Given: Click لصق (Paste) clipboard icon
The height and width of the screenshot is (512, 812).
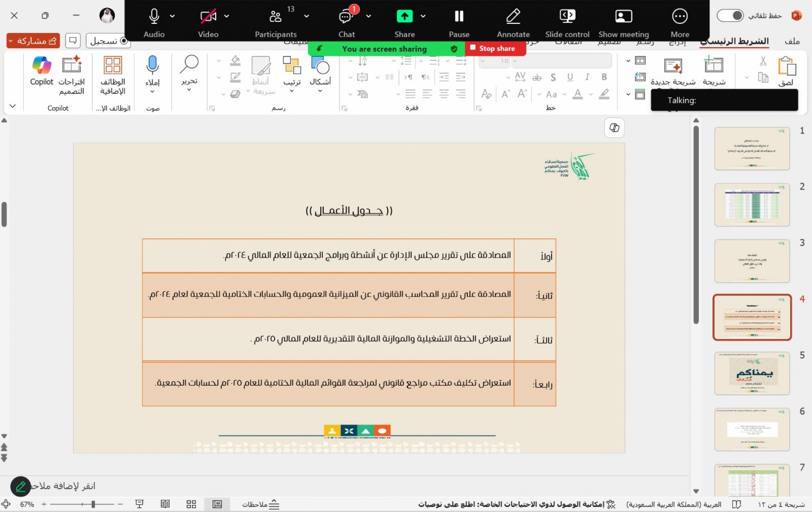Looking at the screenshot, I should pyautogui.click(x=786, y=66).
